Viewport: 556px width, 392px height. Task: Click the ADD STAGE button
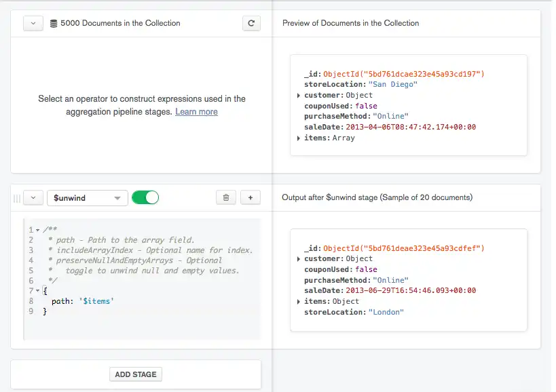(136, 374)
